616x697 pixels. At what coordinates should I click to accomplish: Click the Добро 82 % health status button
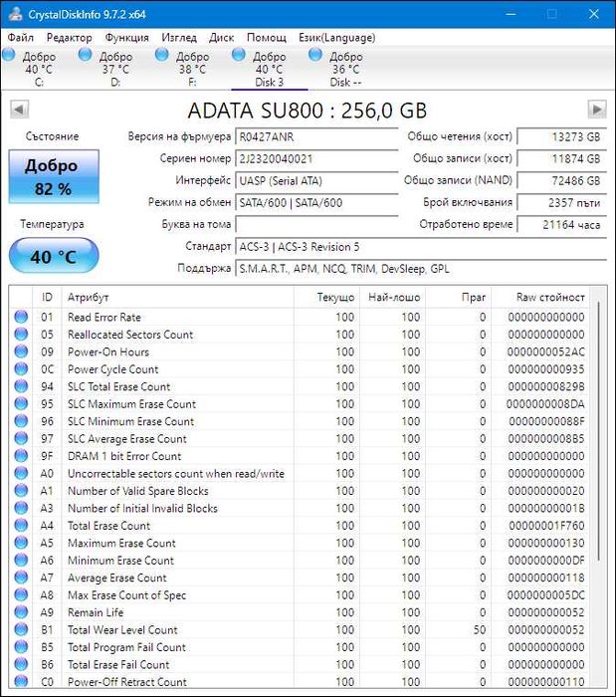coord(54,177)
